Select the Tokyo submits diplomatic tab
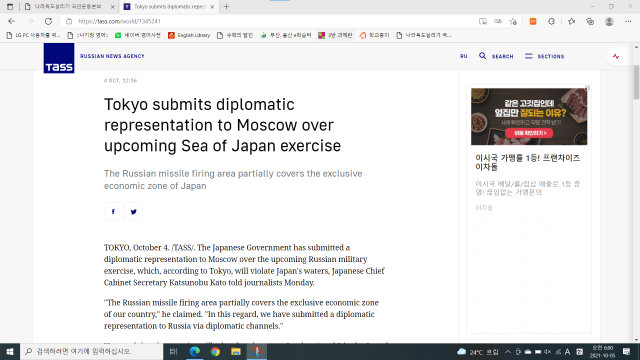The image size is (640, 360). click(x=169, y=7)
